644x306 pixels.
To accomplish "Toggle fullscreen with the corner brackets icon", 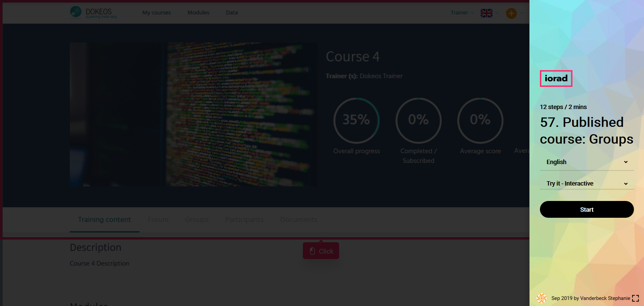I will 635,298.
